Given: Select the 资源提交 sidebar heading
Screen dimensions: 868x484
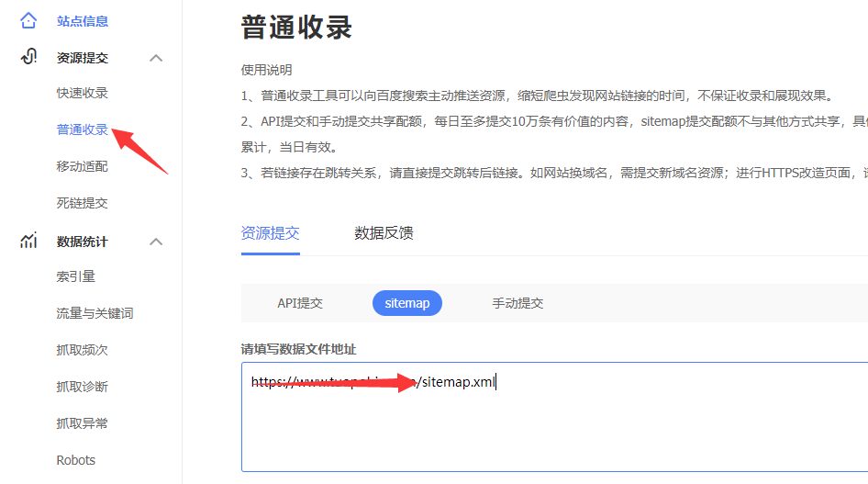Looking at the screenshot, I should click(82, 58).
